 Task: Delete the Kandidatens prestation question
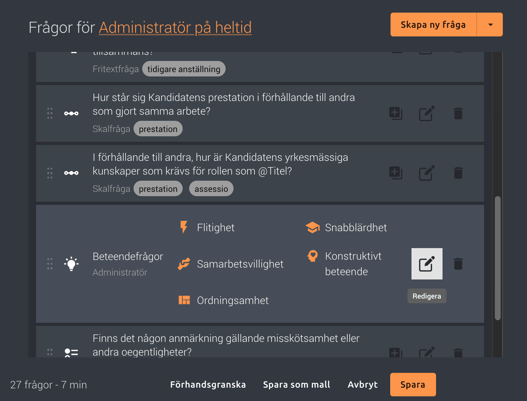coord(458,113)
